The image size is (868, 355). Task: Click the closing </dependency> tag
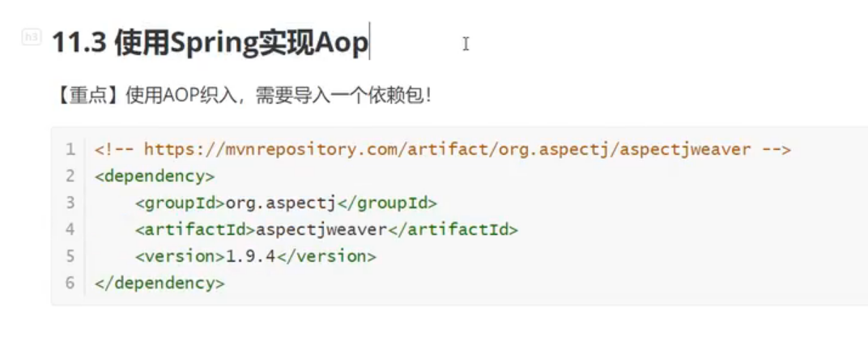(x=160, y=284)
